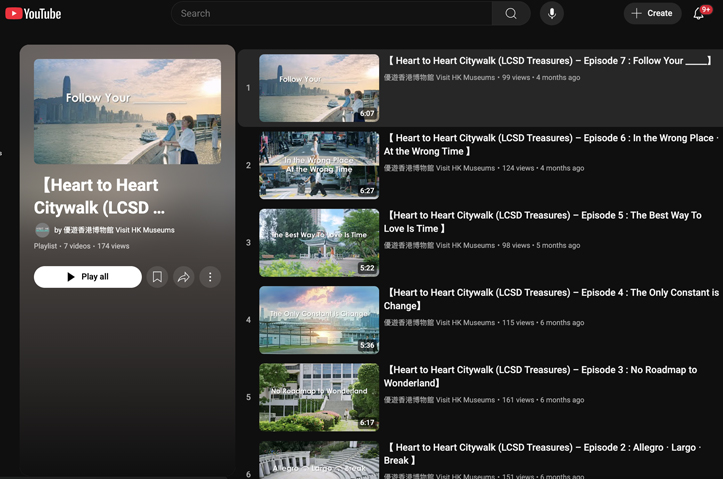Select the 6:17 duration badge
The height and width of the screenshot is (479, 723).
(367, 423)
